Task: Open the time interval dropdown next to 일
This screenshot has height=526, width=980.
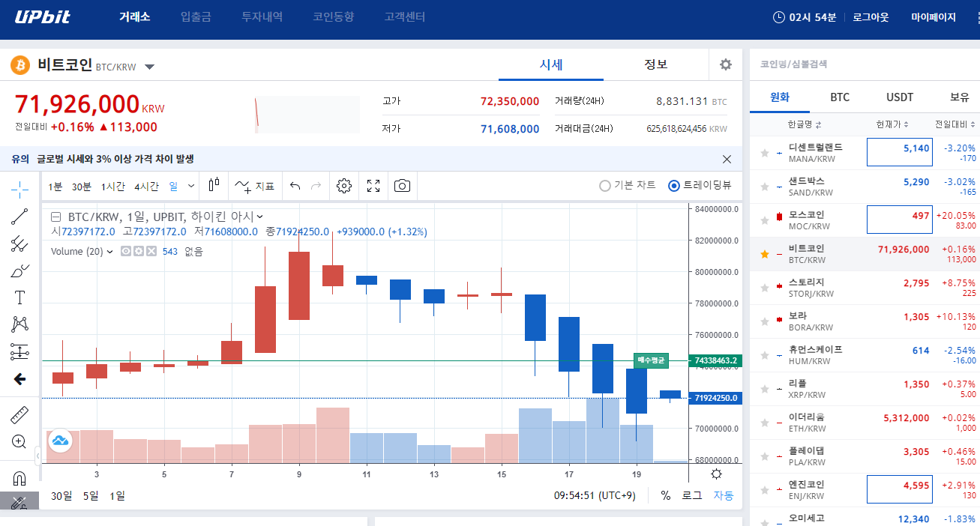Action: pyautogui.click(x=190, y=186)
